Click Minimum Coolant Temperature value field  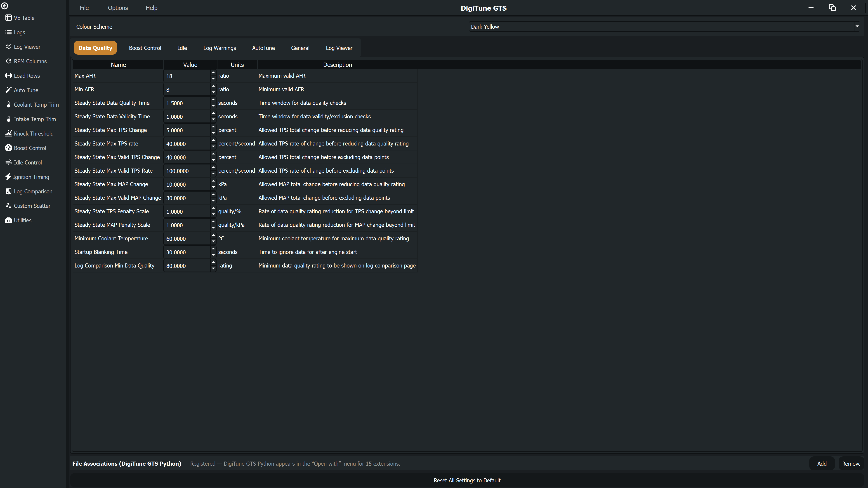(x=187, y=239)
